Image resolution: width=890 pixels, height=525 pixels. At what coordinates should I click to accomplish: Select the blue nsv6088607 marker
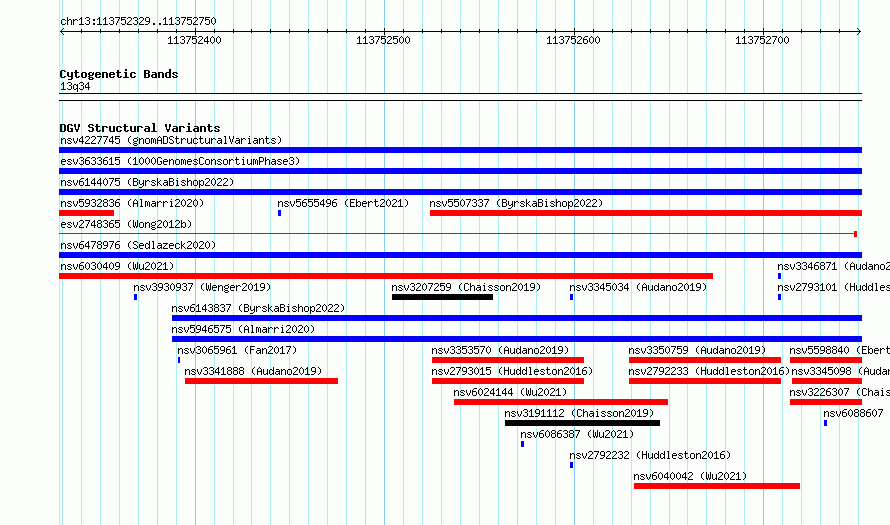point(825,423)
